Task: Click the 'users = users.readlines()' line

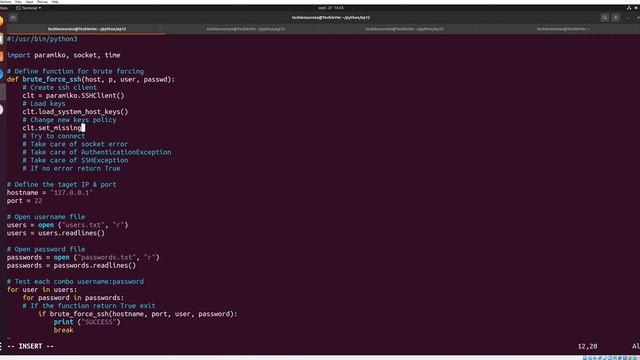Action: pyautogui.click(x=56, y=233)
